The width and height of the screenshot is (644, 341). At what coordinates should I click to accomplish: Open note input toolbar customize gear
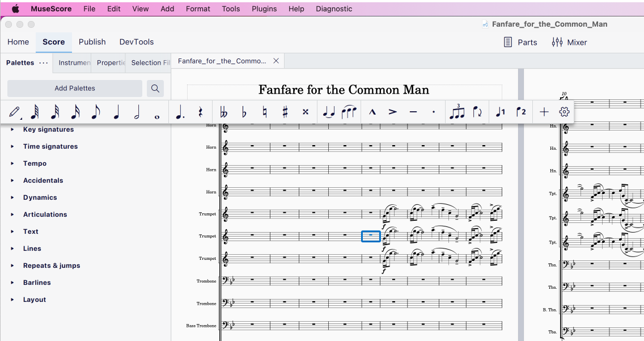tap(564, 112)
